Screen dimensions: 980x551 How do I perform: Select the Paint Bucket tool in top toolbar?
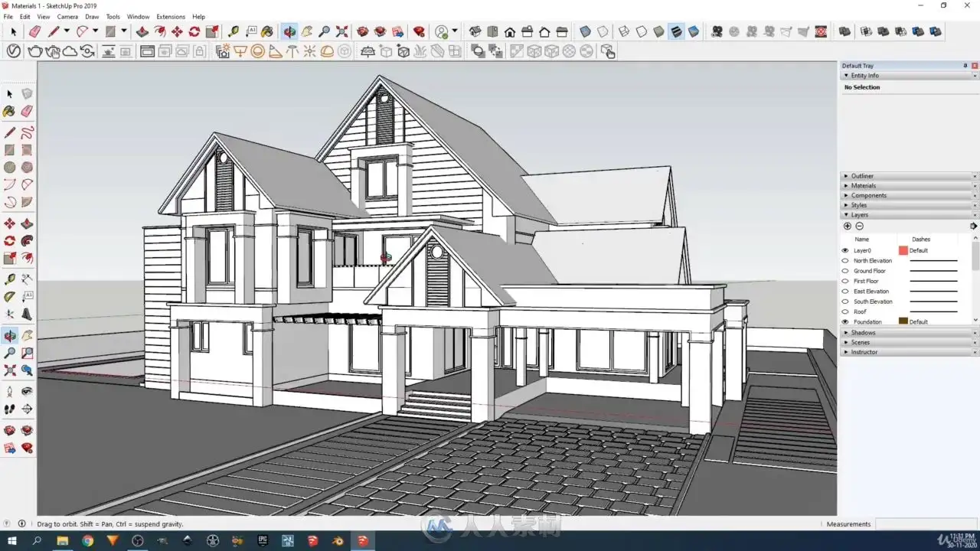tap(267, 31)
